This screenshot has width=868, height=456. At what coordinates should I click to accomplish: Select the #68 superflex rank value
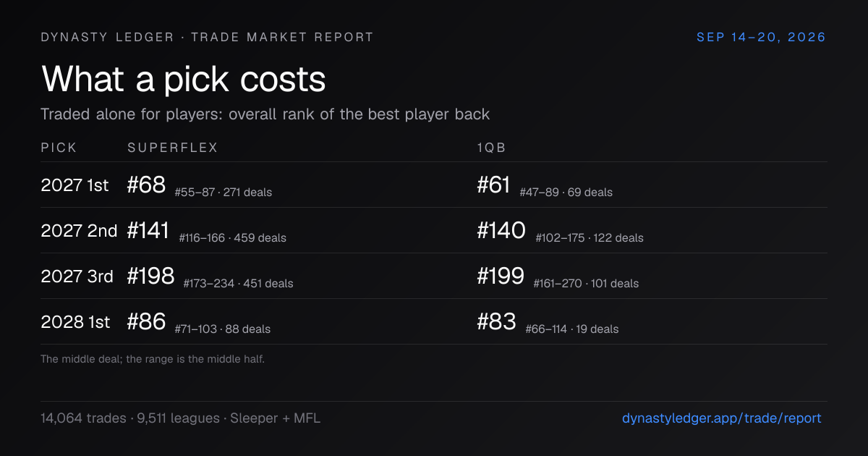pos(146,185)
